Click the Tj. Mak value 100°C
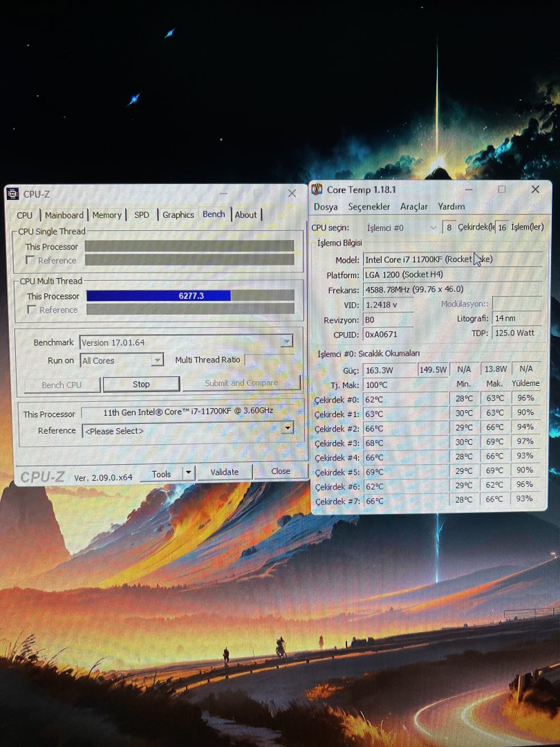This screenshot has height=747, width=560. pos(406,385)
